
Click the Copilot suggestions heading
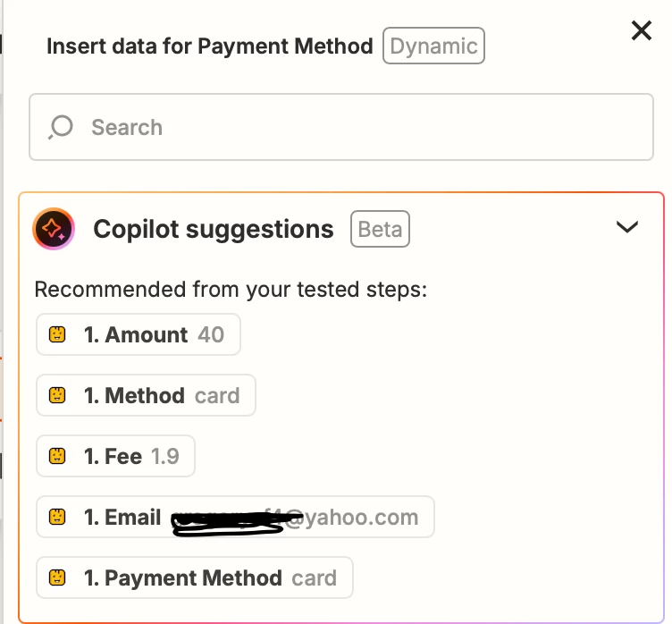coord(214,230)
